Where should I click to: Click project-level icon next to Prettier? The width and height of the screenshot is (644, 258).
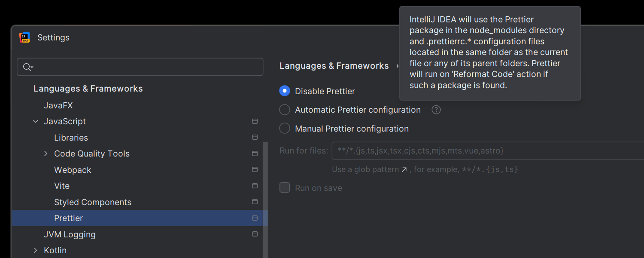pyautogui.click(x=255, y=218)
